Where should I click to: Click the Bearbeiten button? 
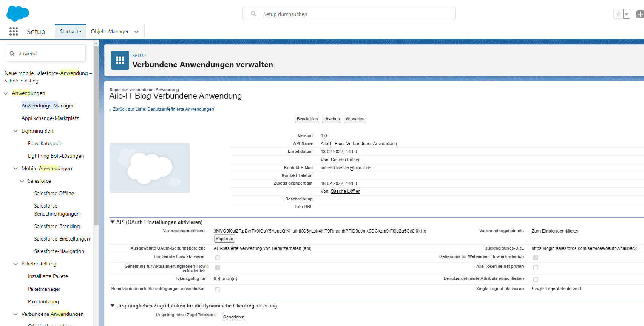coord(307,119)
